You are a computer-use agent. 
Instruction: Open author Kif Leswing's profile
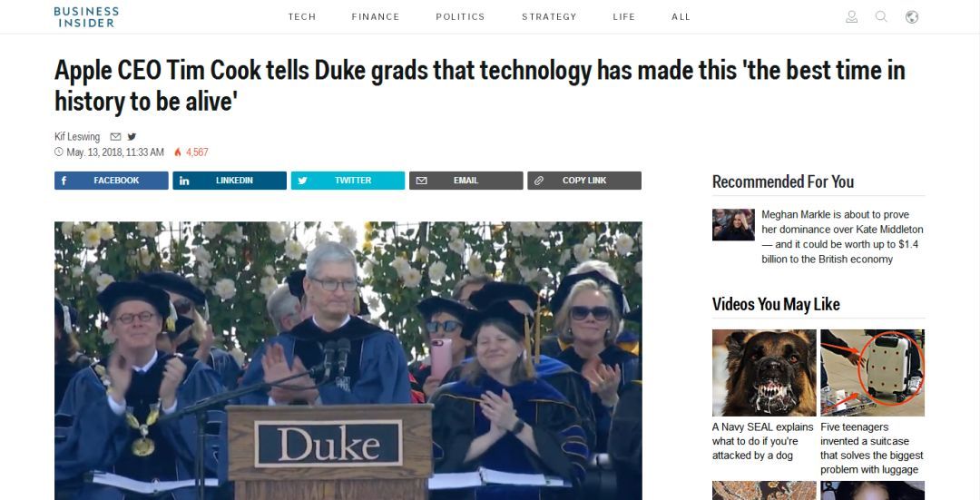pyautogui.click(x=77, y=137)
